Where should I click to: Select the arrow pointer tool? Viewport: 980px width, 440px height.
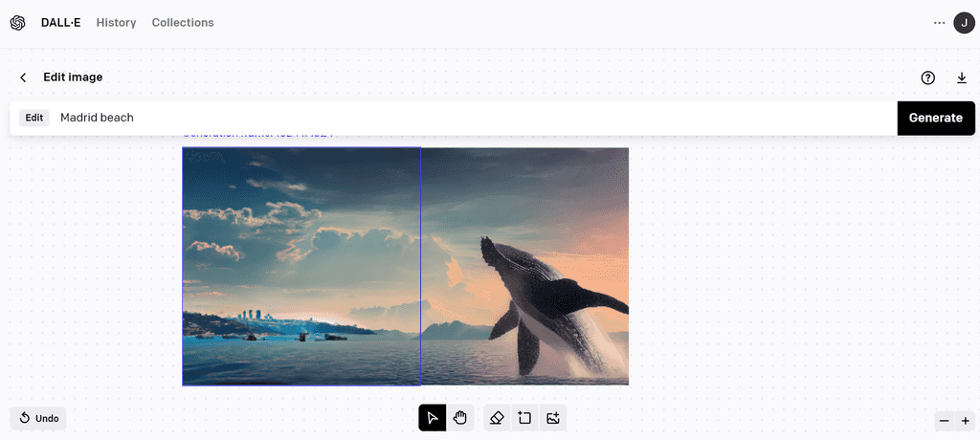coord(433,418)
